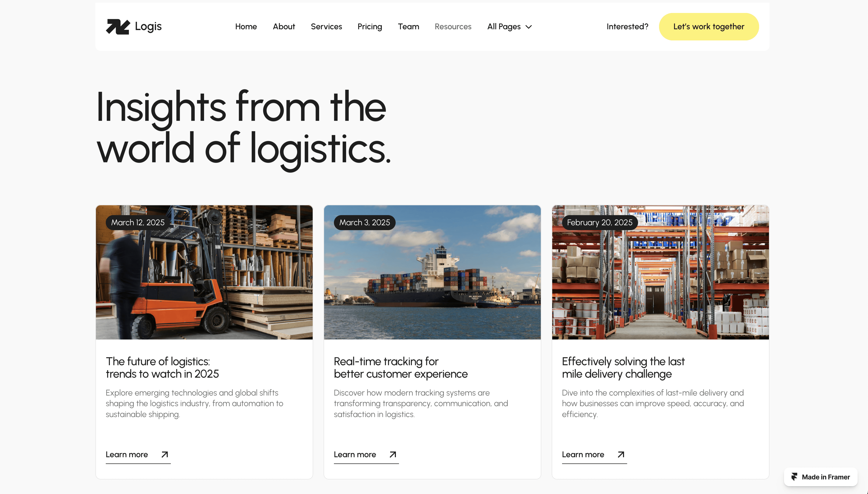Click arrow icon on last mile delivery card

tap(621, 454)
